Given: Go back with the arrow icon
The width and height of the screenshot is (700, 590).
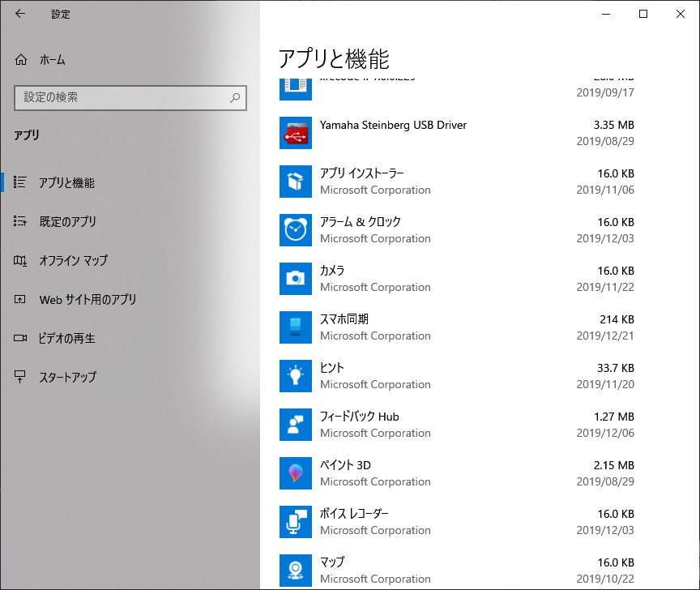Looking at the screenshot, I should [x=20, y=14].
